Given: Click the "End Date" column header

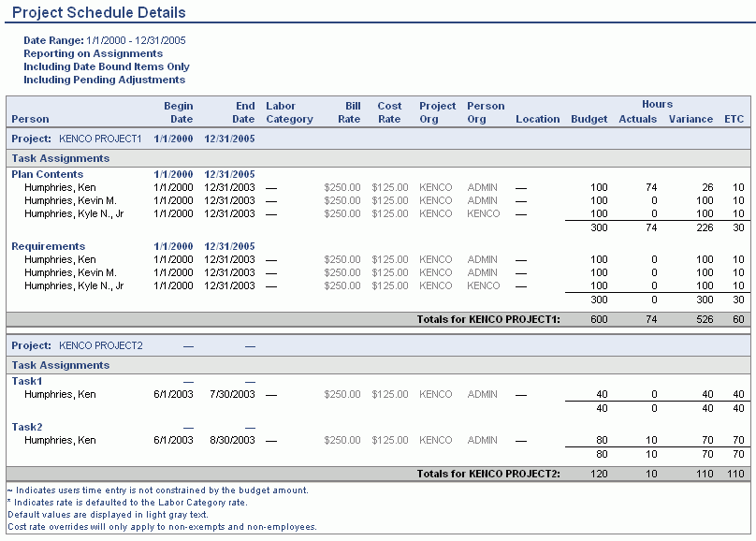Looking at the screenshot, I should pos(243,112).
